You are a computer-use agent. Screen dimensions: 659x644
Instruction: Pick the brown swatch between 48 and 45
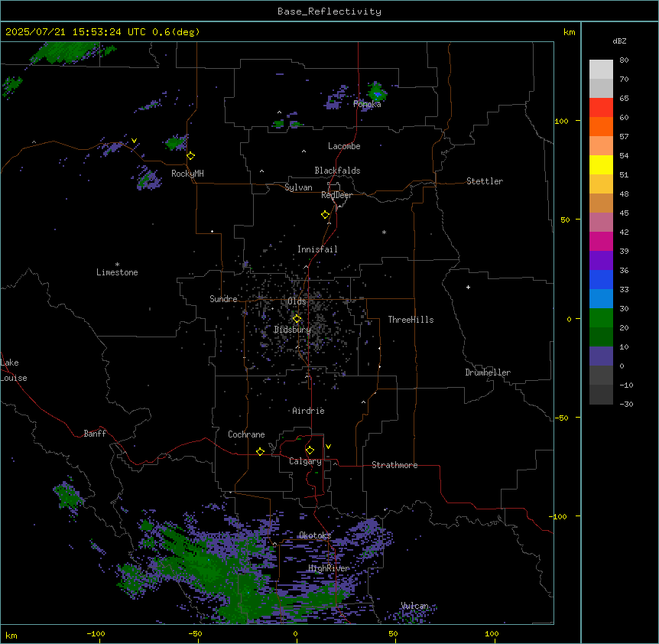click(x=601, y=203)
